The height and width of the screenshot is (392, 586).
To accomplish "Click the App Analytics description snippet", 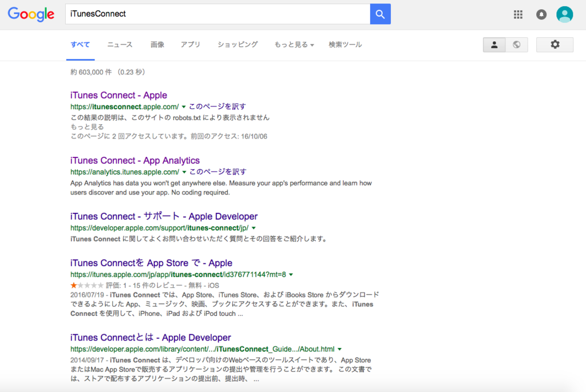I will [221, 188].
